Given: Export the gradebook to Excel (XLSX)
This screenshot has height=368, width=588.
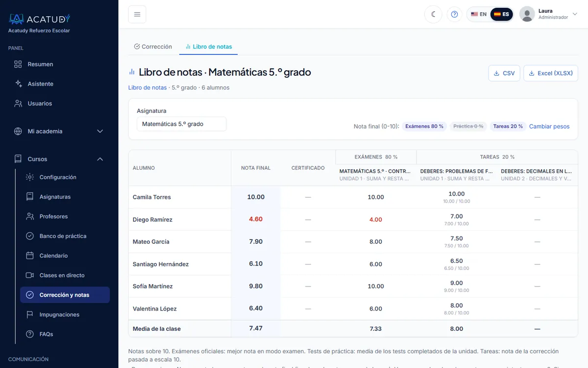Looking at the screenshot, I should pos(551,73).
